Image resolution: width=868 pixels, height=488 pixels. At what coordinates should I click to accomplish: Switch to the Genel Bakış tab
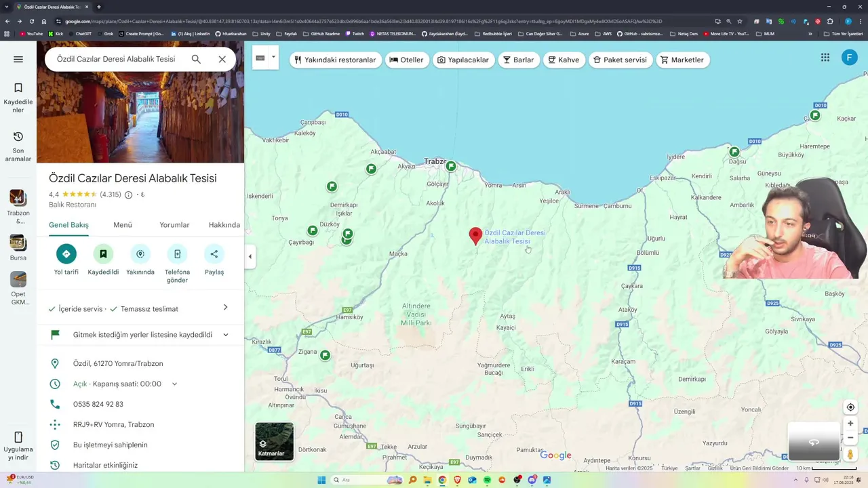(x=68, y=225)
